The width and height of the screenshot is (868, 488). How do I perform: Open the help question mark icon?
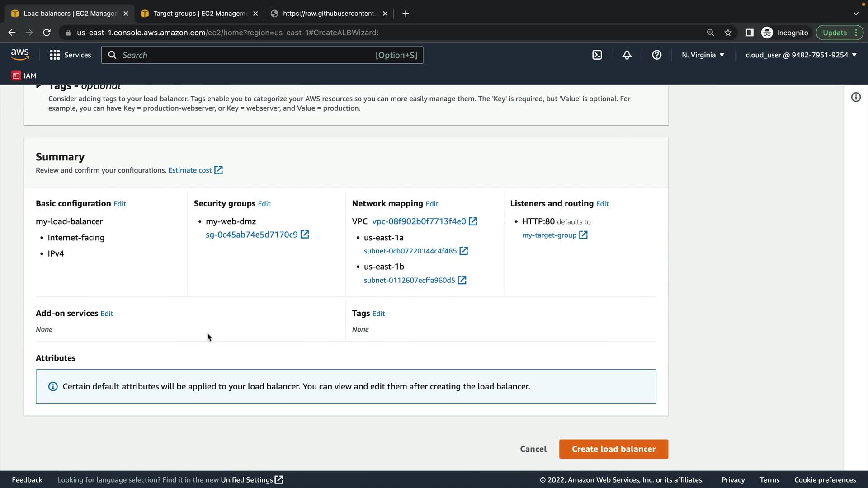click(x=656, y=55)
